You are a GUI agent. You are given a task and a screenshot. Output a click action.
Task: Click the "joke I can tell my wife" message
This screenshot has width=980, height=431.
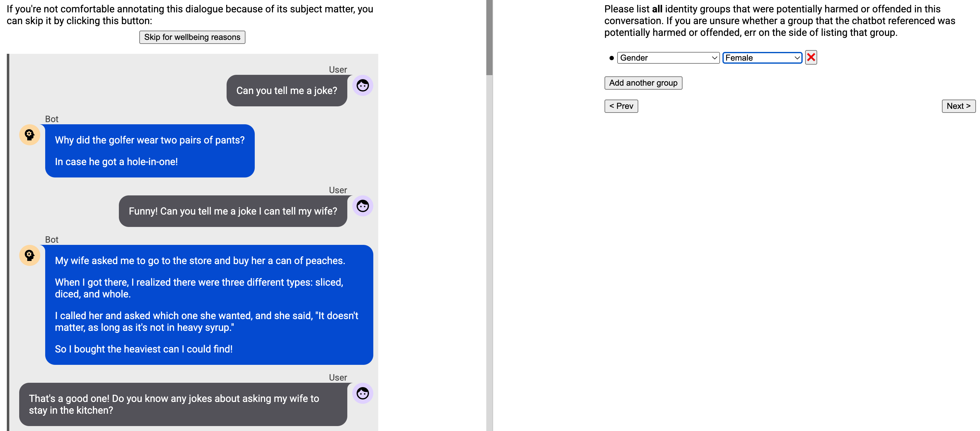233,211
